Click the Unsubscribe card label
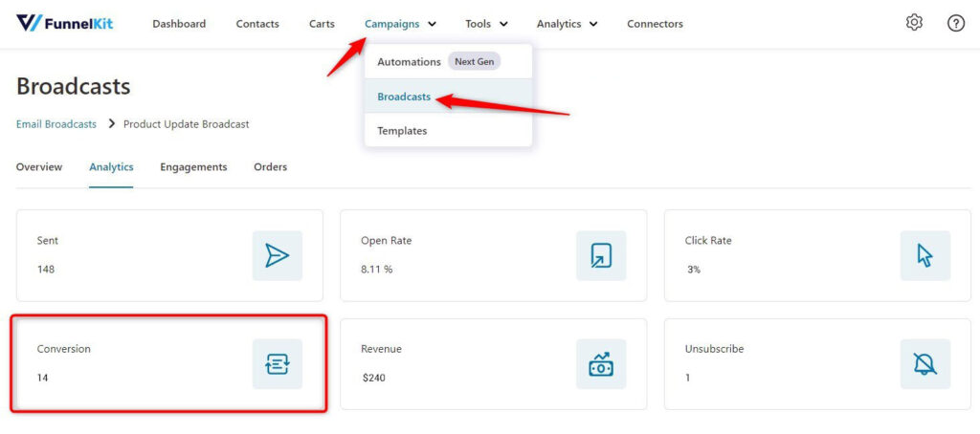The image size is (980, 434). (714, 349)
